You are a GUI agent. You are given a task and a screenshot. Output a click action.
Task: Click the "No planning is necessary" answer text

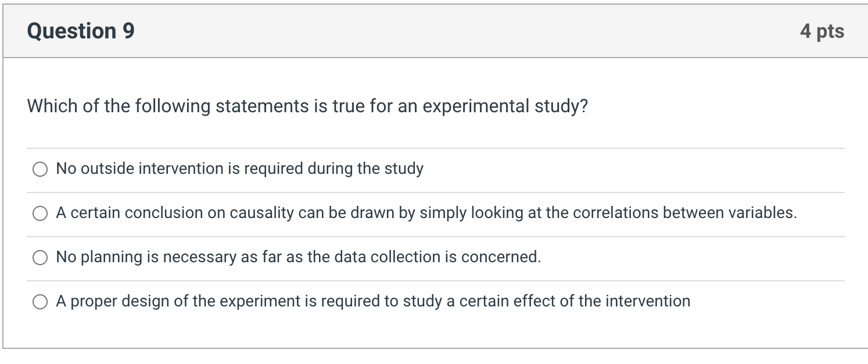tap(298, 257)
